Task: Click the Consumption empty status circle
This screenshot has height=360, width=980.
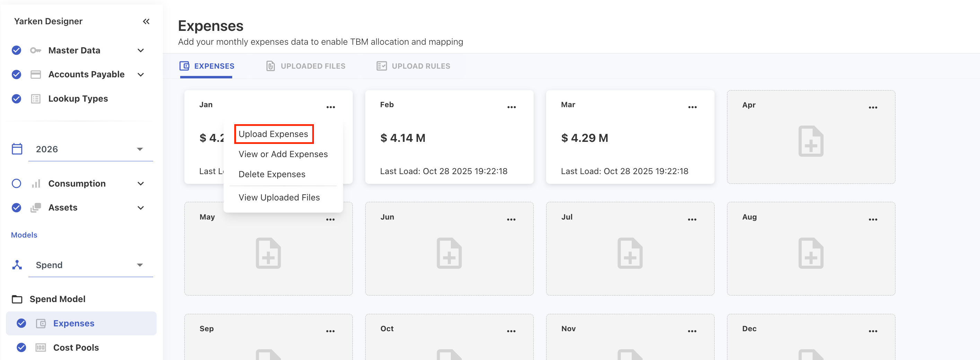Action: 16,183
